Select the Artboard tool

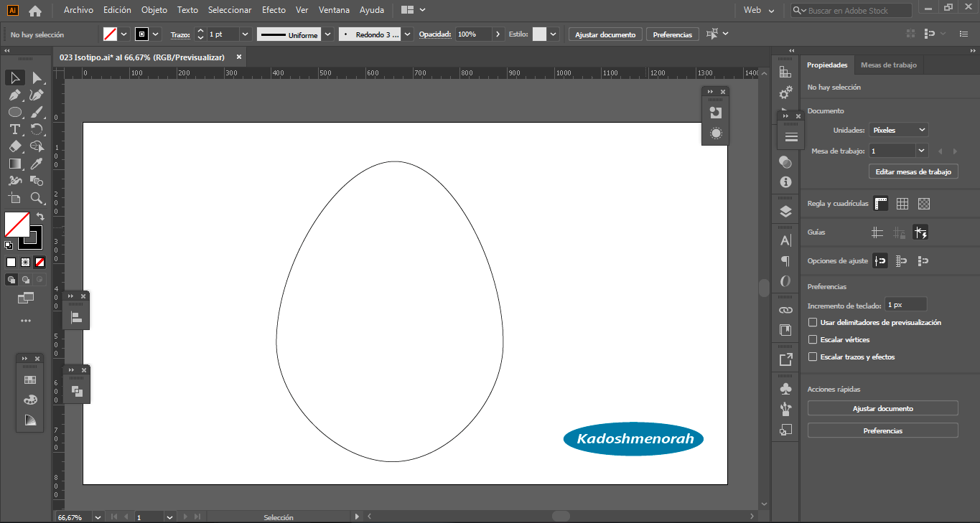(15, 198)
